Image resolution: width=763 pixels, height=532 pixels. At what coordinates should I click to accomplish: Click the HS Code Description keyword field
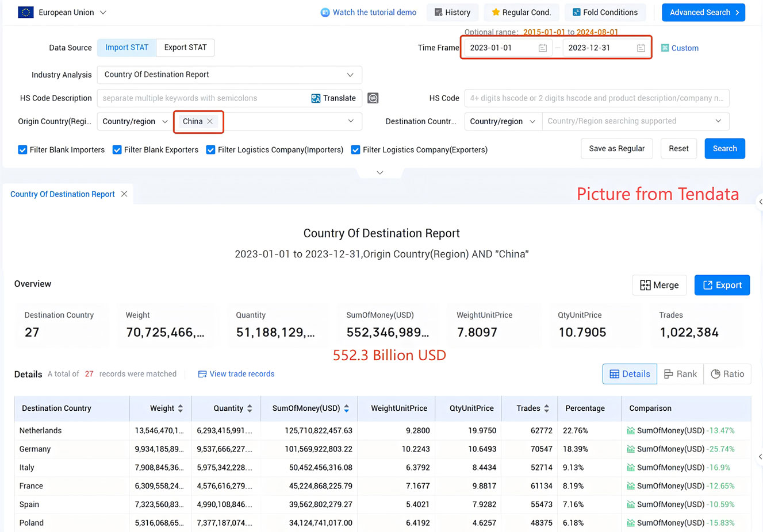(203, 98)
